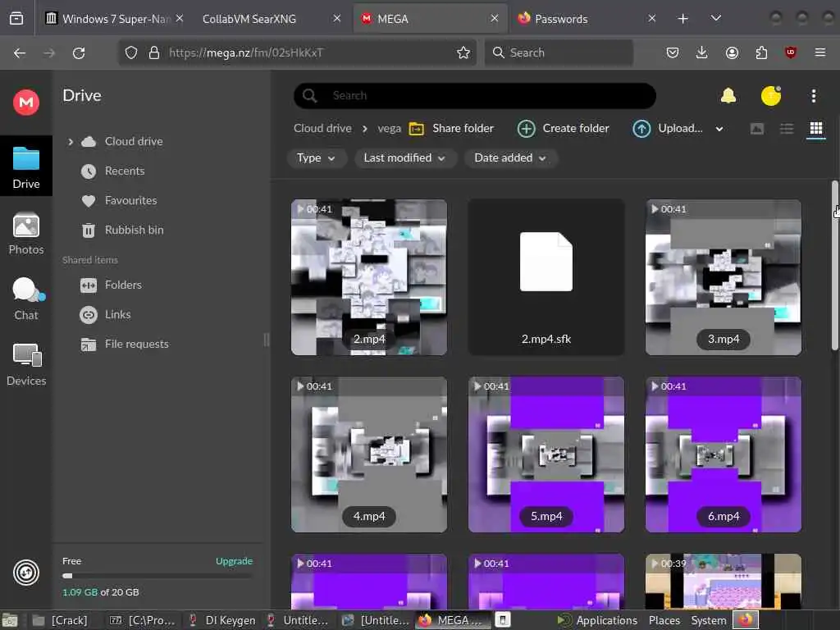840x630 pixels.
Task: Open Favourites in the sidebar
Action: [130, 200]
